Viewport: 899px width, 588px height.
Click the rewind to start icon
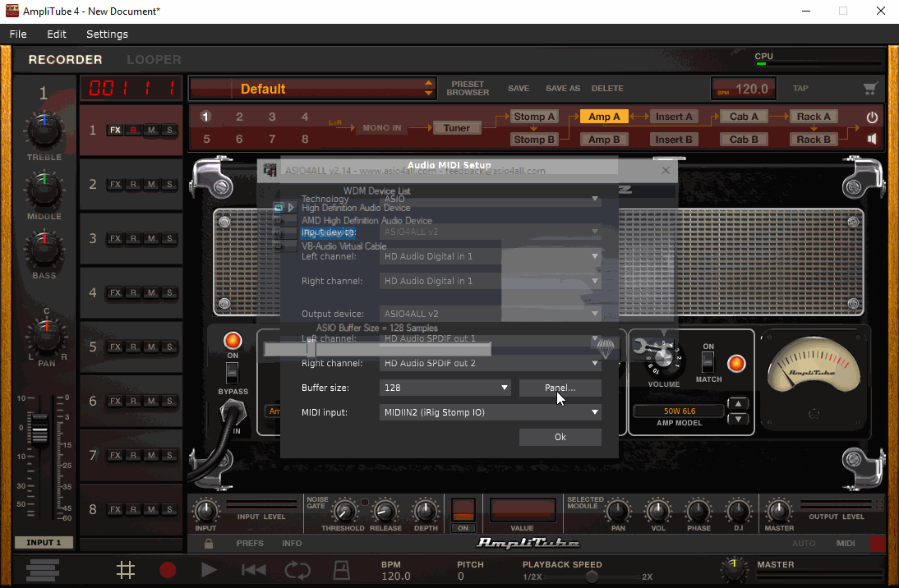253,570
